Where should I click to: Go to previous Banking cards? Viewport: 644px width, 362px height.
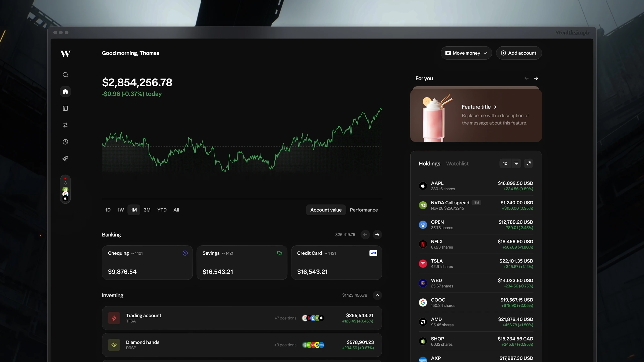click(365, 235)
